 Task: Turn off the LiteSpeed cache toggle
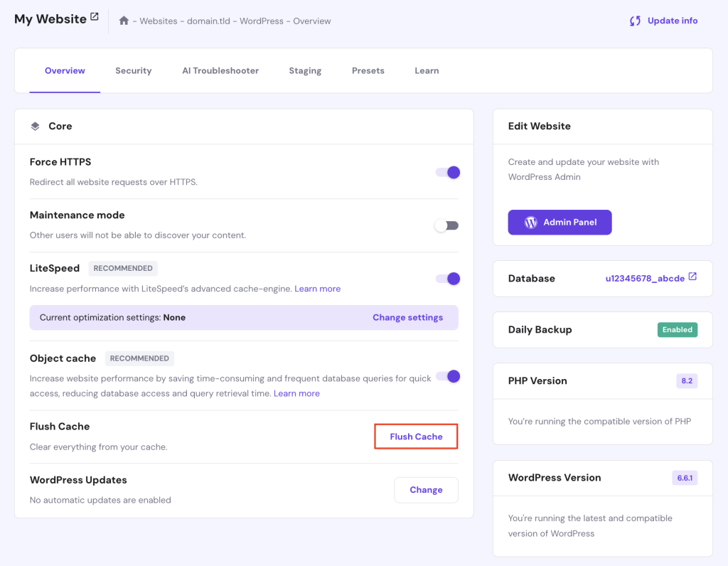447,278
